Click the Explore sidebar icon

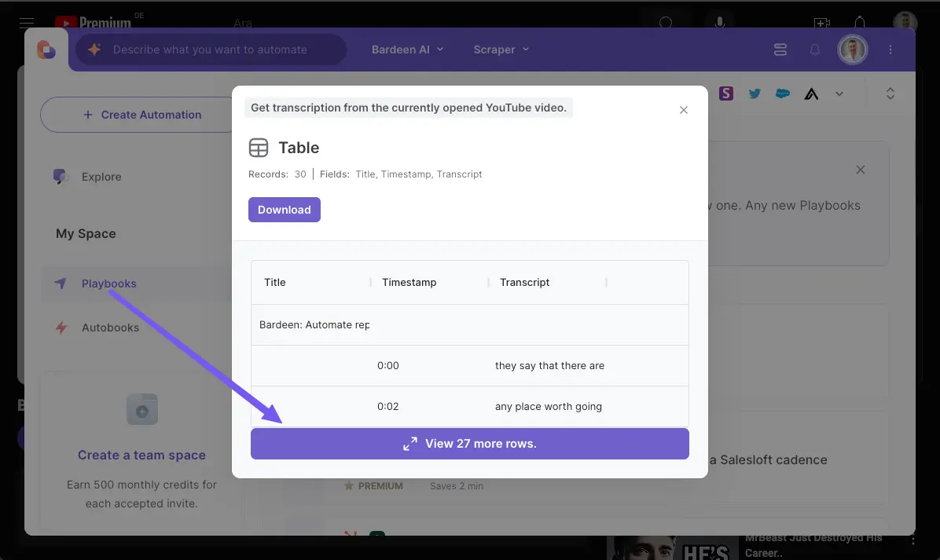pyautogui.click(x=61, y=177)
